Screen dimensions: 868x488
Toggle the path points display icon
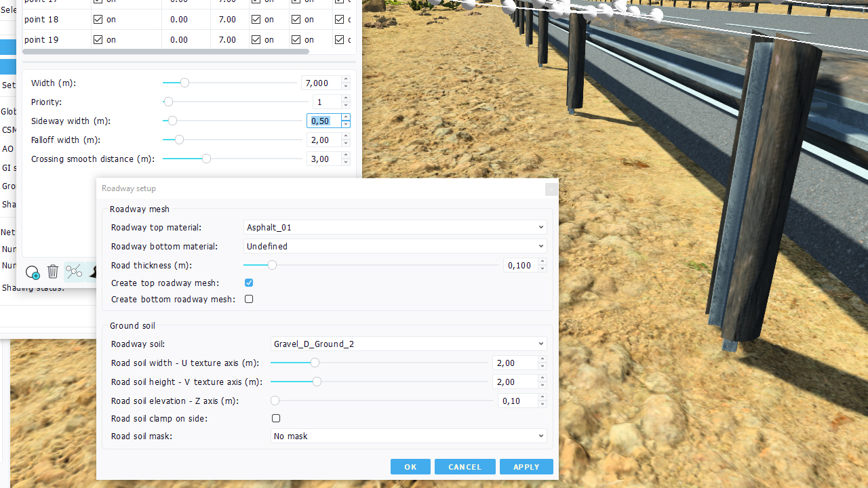pos(74,272)
